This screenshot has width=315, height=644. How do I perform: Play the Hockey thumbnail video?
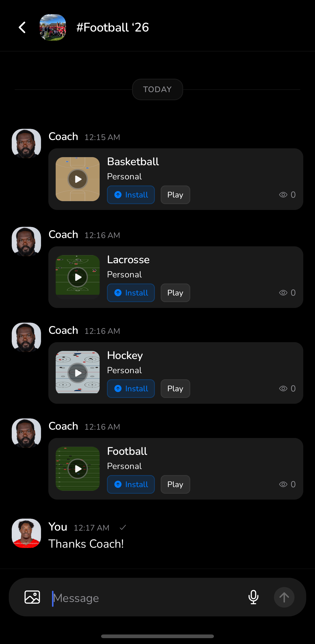click(78, 373)
